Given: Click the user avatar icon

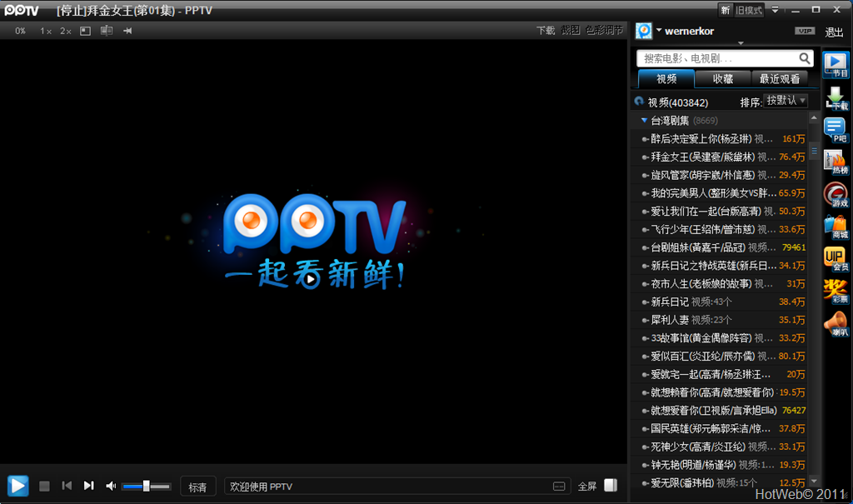Looking at the screenshot, I should [x=644, y=31].
